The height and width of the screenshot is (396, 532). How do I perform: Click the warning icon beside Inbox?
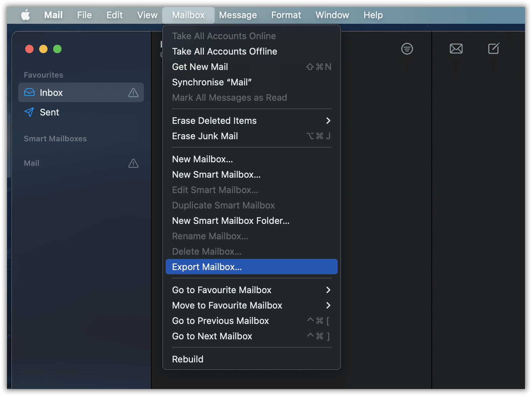pos(133,93)
